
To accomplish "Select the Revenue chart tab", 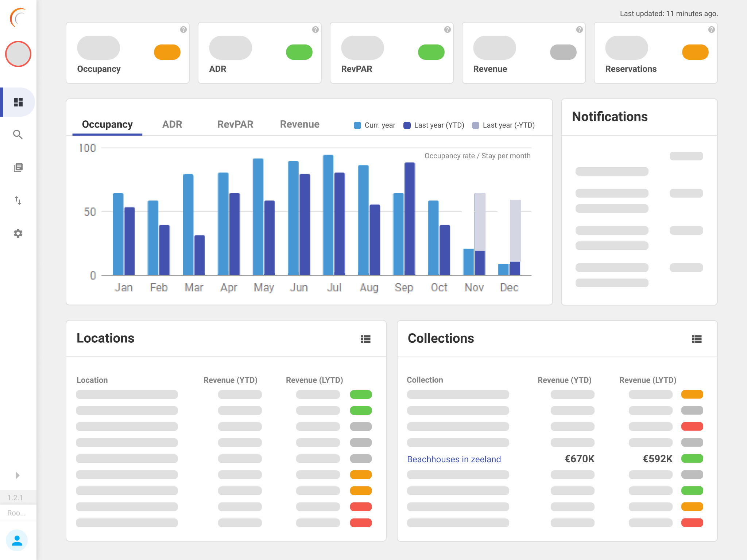I will (299, 124).
